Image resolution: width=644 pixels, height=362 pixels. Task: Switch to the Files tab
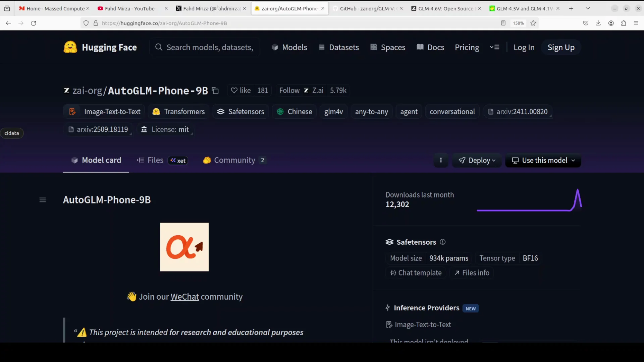point(155,160)
